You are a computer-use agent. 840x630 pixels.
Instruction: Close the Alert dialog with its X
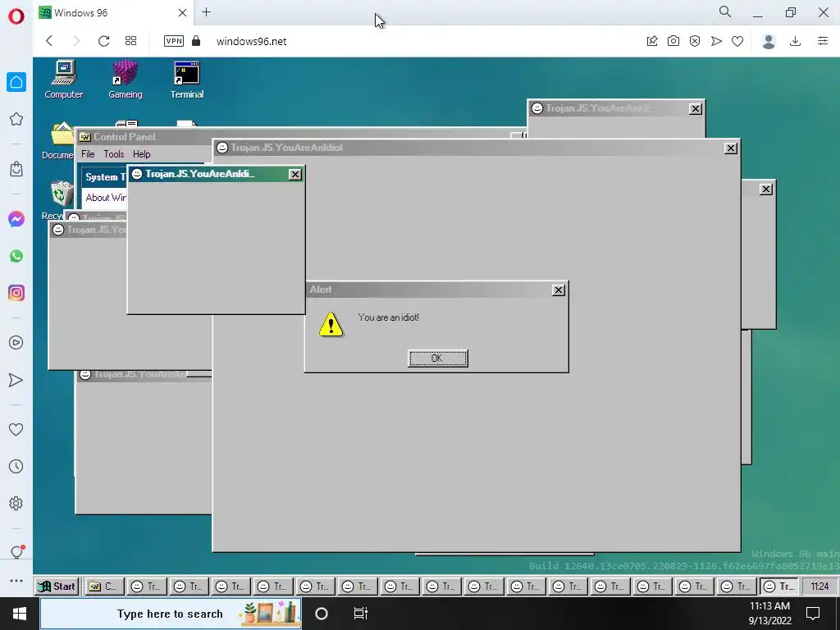point(558,290)
